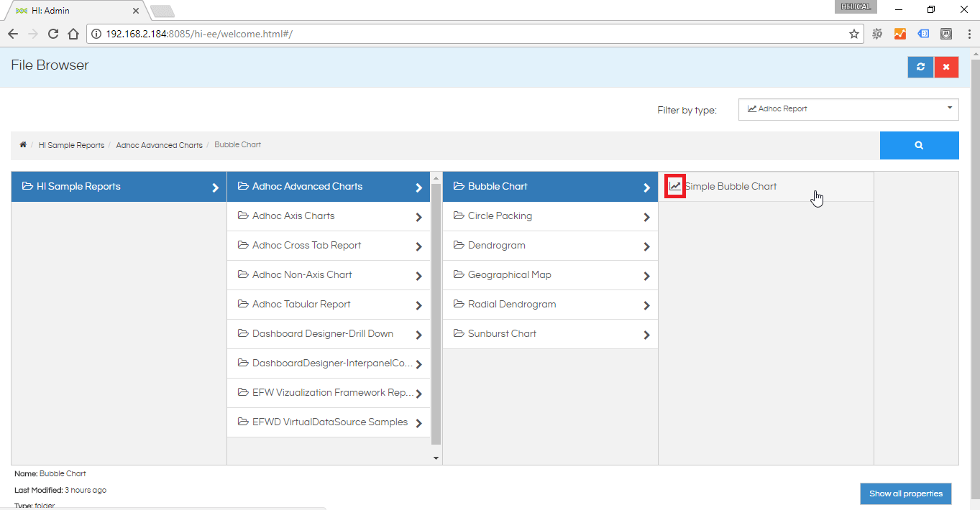Screen dimensions: 980x510
Task: Open a new browser tab
Action: pos(162,11)
